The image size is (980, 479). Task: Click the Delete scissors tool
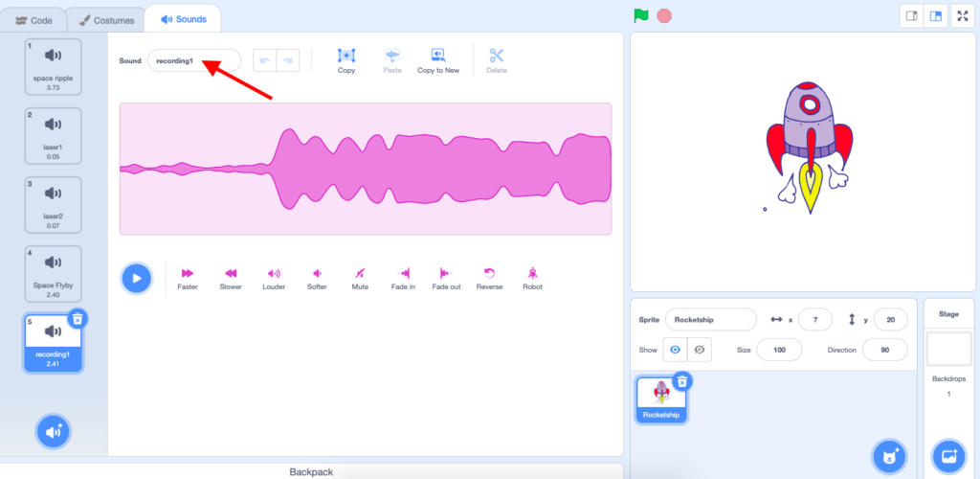tap(497, 61)
